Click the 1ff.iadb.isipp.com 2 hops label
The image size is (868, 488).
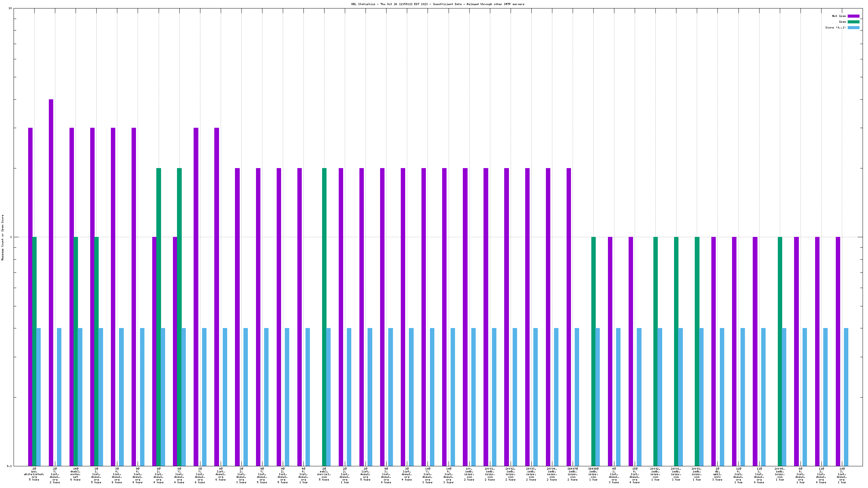[x=469, y=474]
